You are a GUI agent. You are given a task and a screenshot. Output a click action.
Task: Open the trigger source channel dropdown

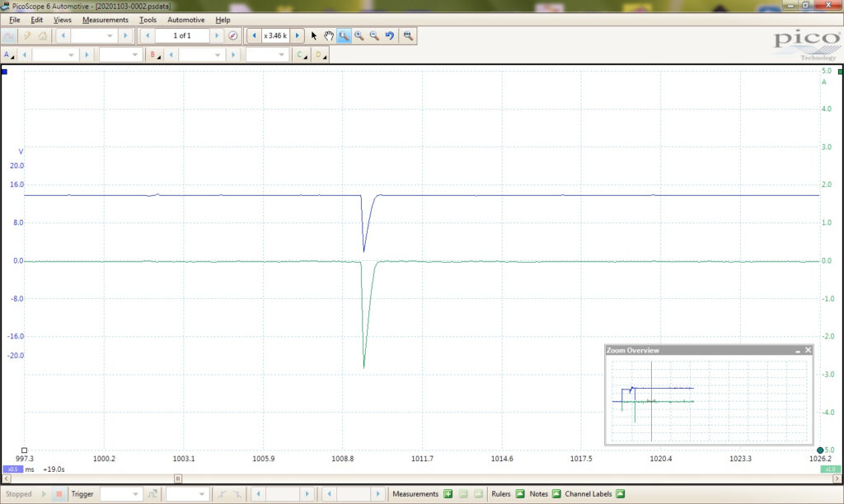[x=186, y=494]
